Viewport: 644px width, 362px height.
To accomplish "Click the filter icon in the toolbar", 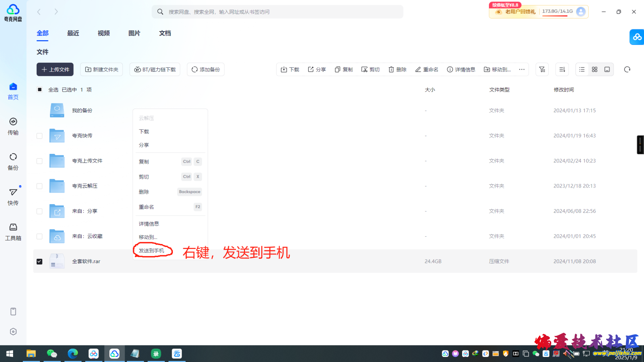I will [x=542, y=70].
